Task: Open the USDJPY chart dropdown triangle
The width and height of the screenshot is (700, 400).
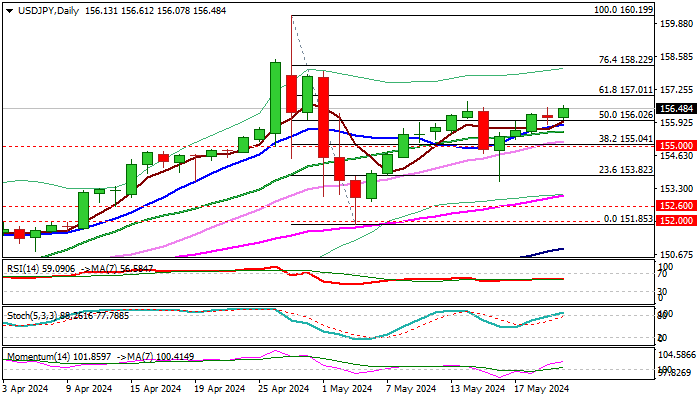Action: coord(9,11)
